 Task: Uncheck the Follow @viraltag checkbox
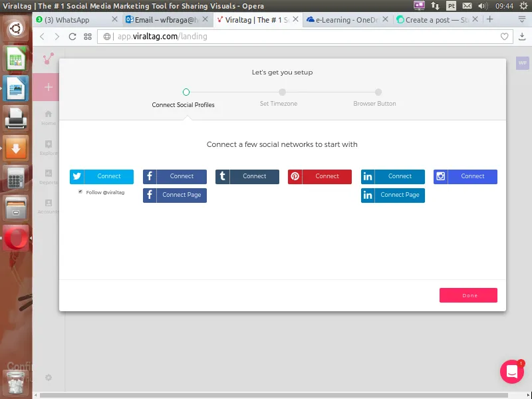coord(80,192)
